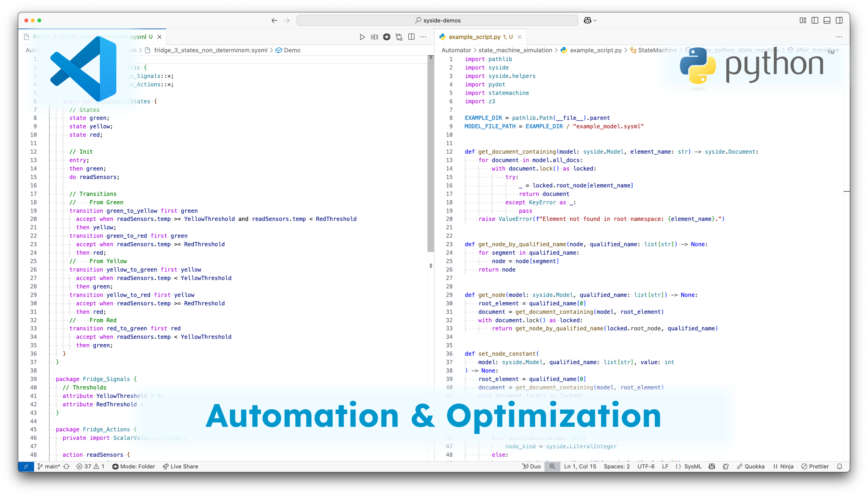Toggle the primary side bar visibility
The width and height of the screenshot is (868, 496).
(x=815, y=20)
